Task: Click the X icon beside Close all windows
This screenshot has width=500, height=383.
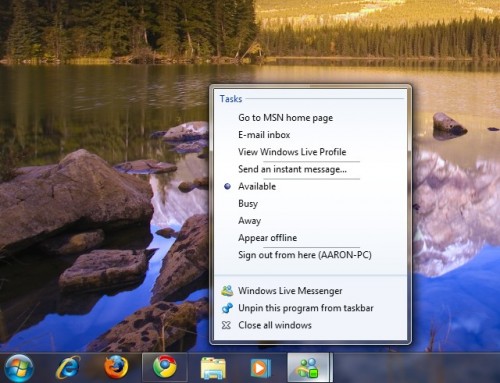Action: [x=226, y=325]
